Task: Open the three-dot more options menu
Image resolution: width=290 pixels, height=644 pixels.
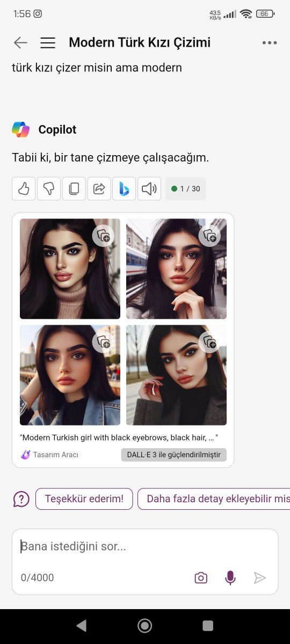Action: [x=270, y=43]
